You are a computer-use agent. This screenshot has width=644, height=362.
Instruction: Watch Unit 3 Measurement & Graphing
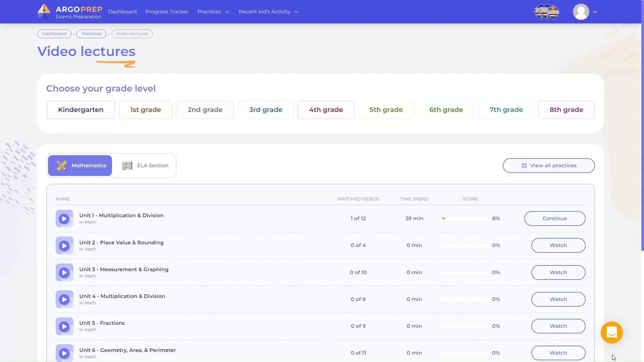pyautogui.click(x=558, y=273)
